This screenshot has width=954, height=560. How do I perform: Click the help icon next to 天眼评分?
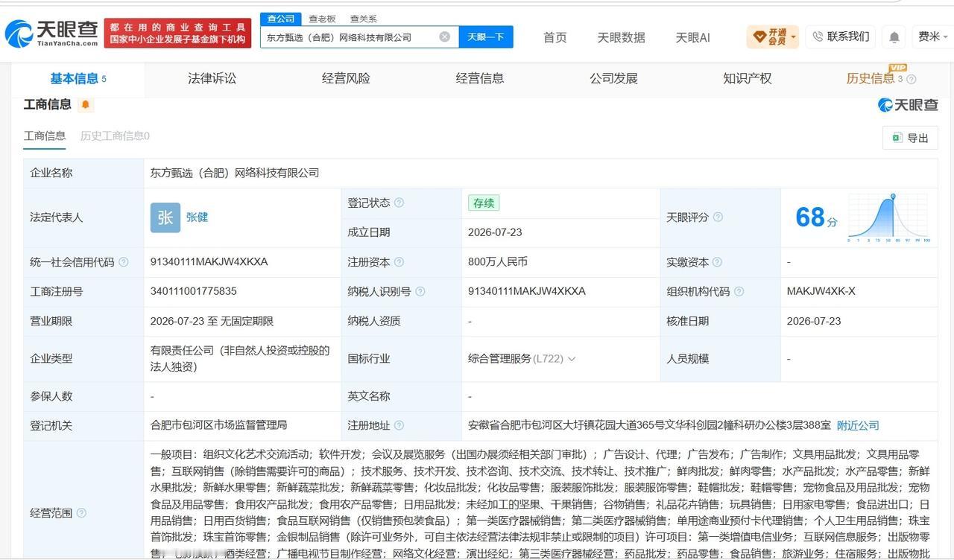pyautogui.click(x=718, y=217)
